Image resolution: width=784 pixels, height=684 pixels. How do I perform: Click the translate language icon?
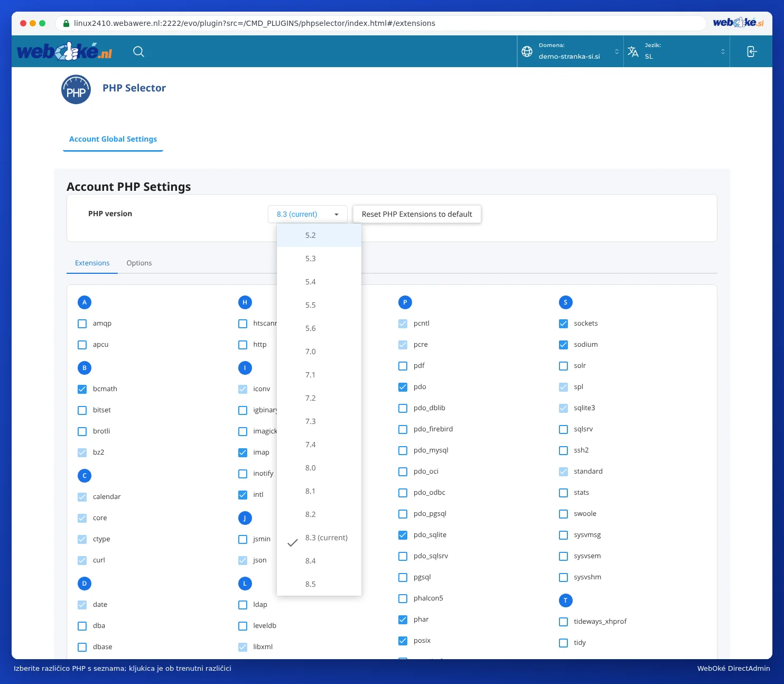633,51
